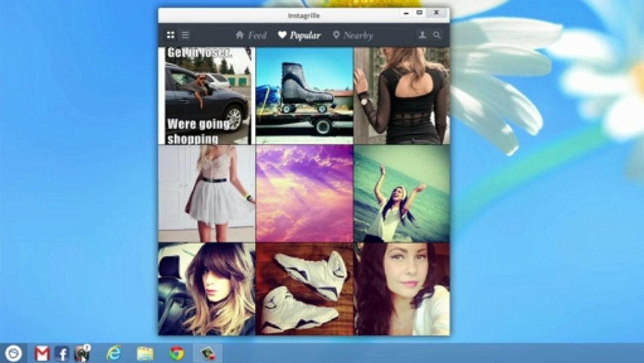The height and width of the screenshot is (363, 644).
Task: Click the location pin beside Nearby
Action: [336, 35]
